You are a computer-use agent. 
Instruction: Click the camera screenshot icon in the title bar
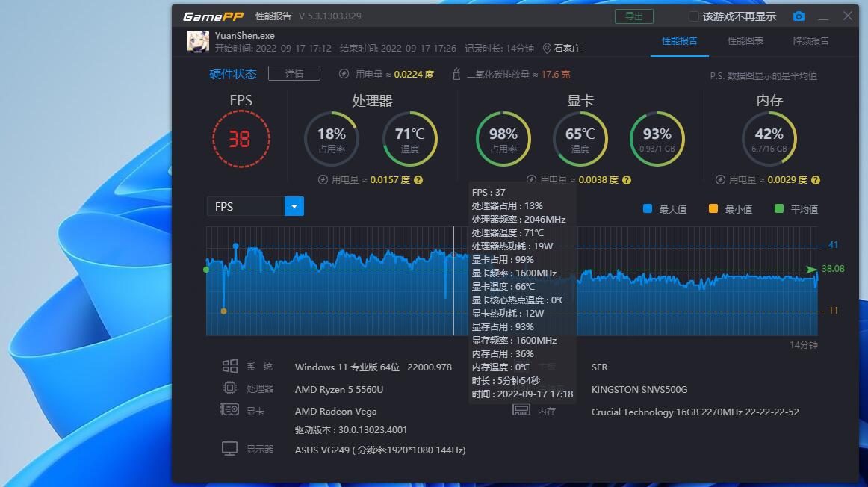click(799, 16)
